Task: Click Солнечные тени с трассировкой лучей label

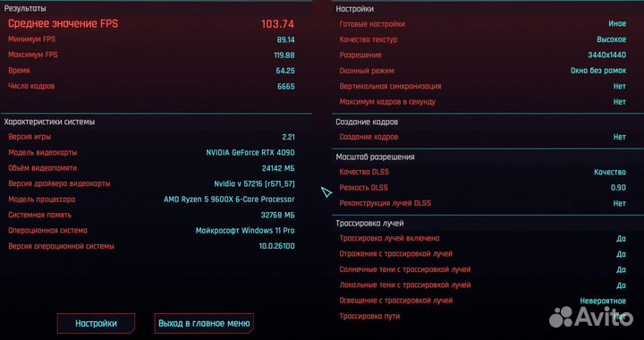Action: [405, 270]
